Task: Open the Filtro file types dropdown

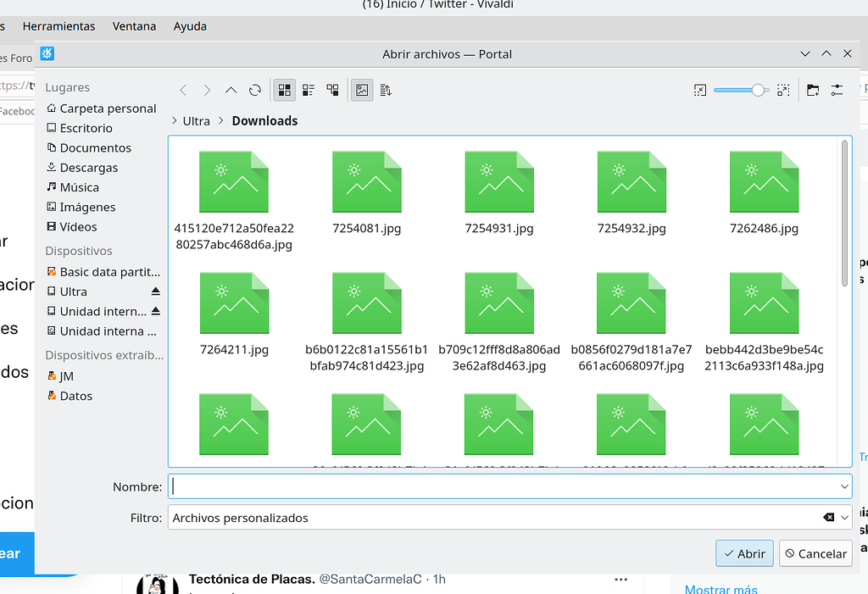Action: click(x=844, y=517)
